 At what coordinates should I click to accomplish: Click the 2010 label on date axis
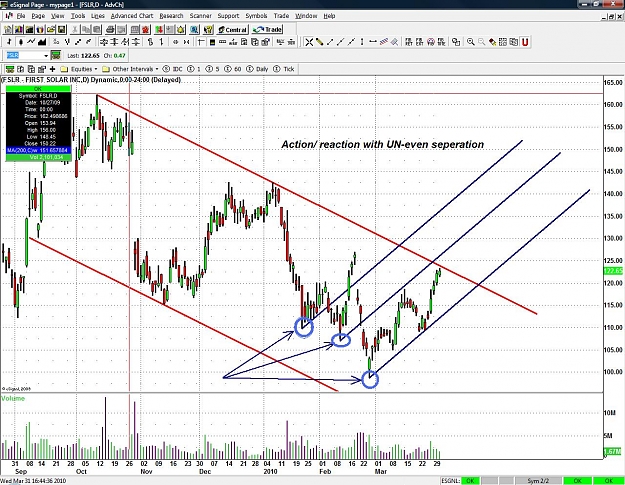pyautogui.click(x=270, y=471)
